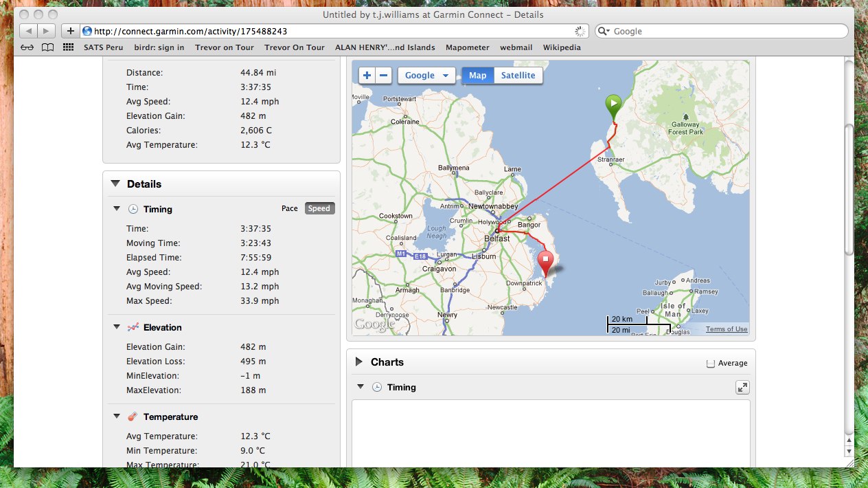Viewport: 868px width, 488px height.
Task: Open the Reading List glasses icon
Action: [x=27, y=47]
